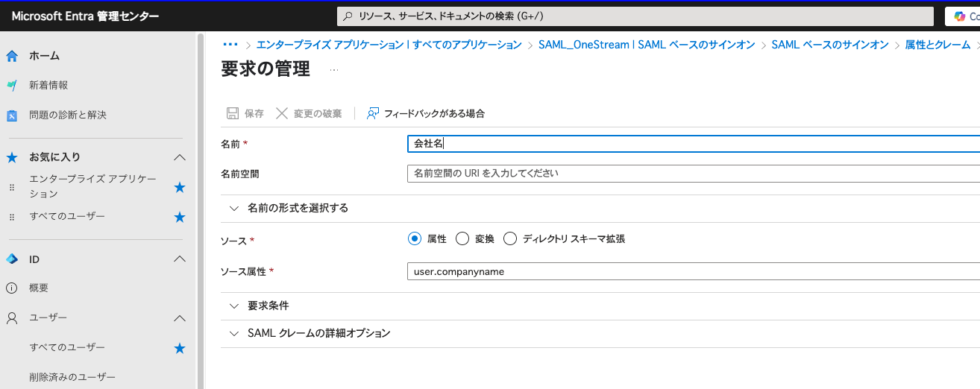Click the feedback person icon
The width and height of the screenshot is (980, 389).
click(x=373, y=113)
